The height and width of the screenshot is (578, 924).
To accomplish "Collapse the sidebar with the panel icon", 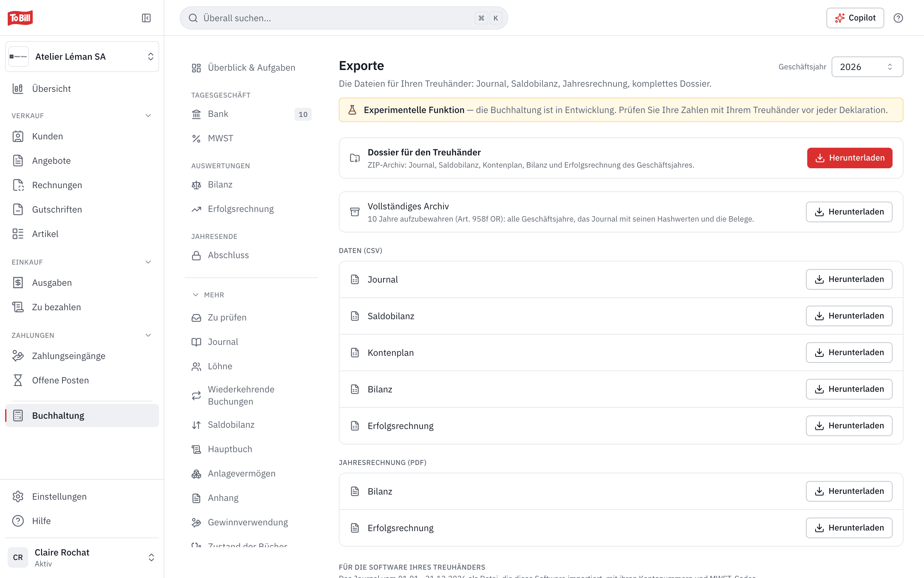I will point(146,18).
